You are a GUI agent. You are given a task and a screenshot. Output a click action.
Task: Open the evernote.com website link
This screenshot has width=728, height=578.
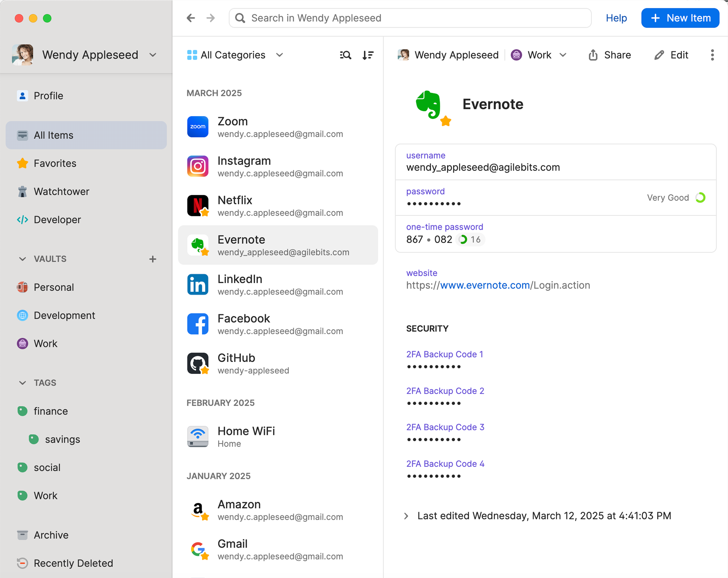484,285
